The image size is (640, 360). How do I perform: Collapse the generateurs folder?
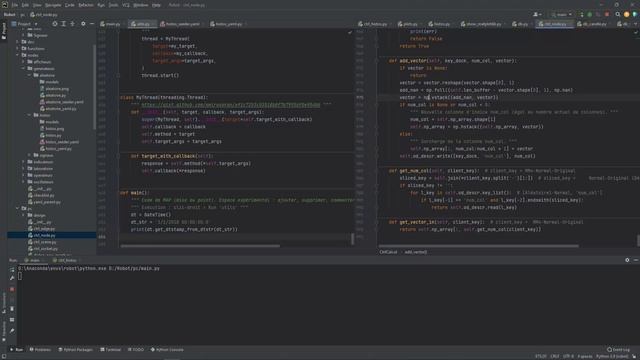tap(24, 69)
